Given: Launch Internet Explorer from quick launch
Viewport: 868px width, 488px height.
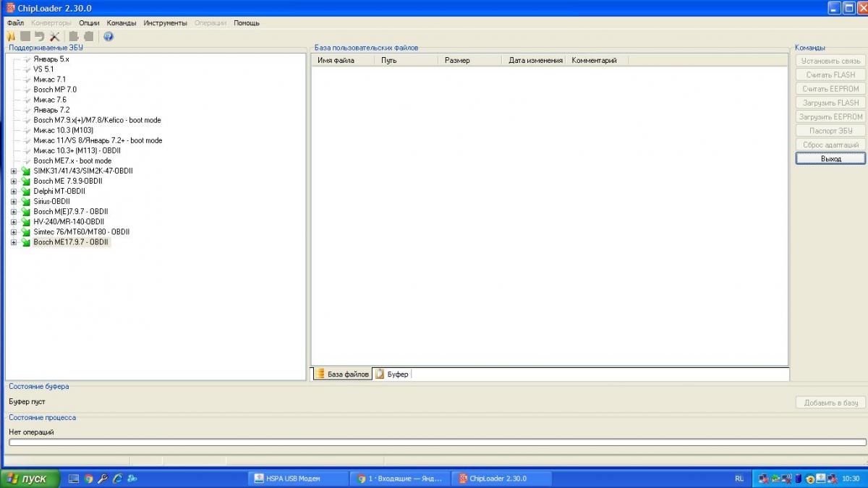Looking at the screenshot, I should 117,479.
